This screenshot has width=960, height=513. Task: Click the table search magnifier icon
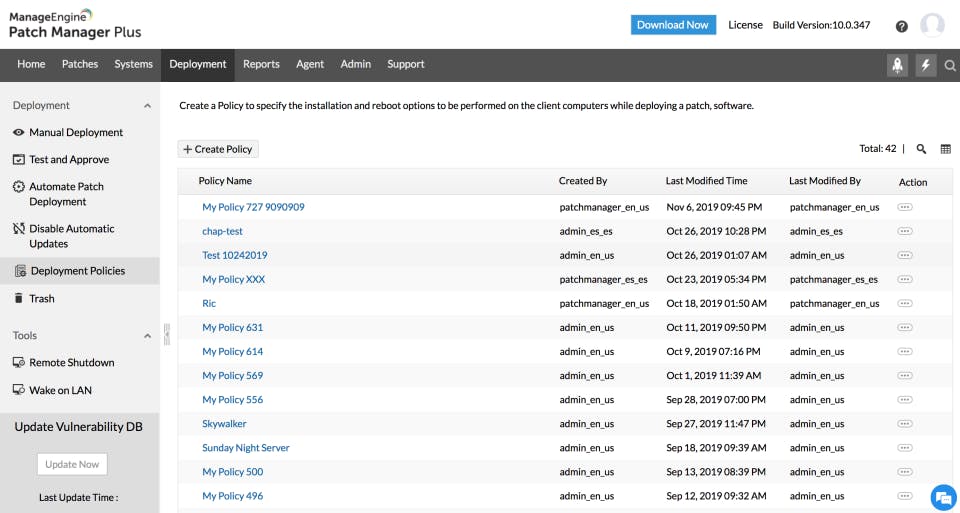tap(921, 149)
